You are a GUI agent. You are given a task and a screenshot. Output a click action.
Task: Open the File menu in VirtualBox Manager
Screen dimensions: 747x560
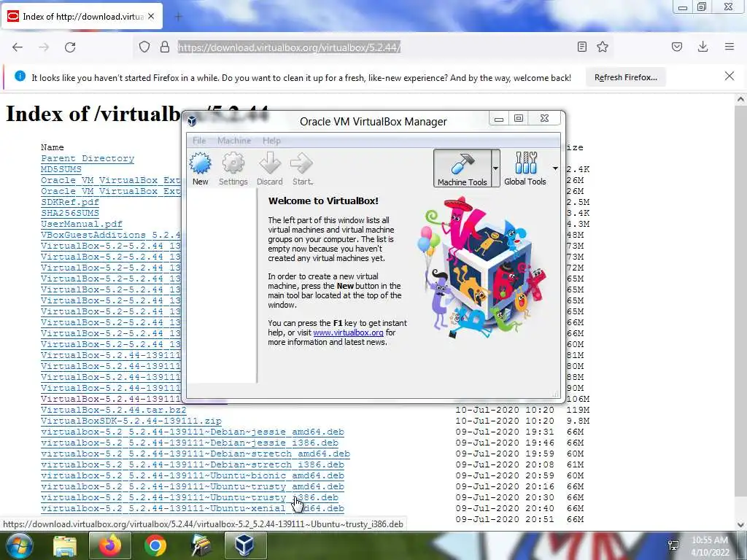coord(199,141)
